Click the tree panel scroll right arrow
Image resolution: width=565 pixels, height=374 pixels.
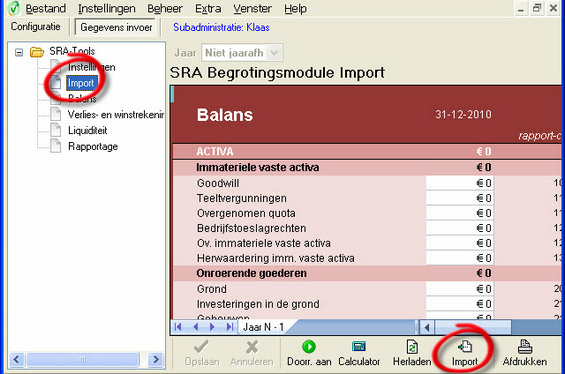pyautogui.click(x=156, y=359)
